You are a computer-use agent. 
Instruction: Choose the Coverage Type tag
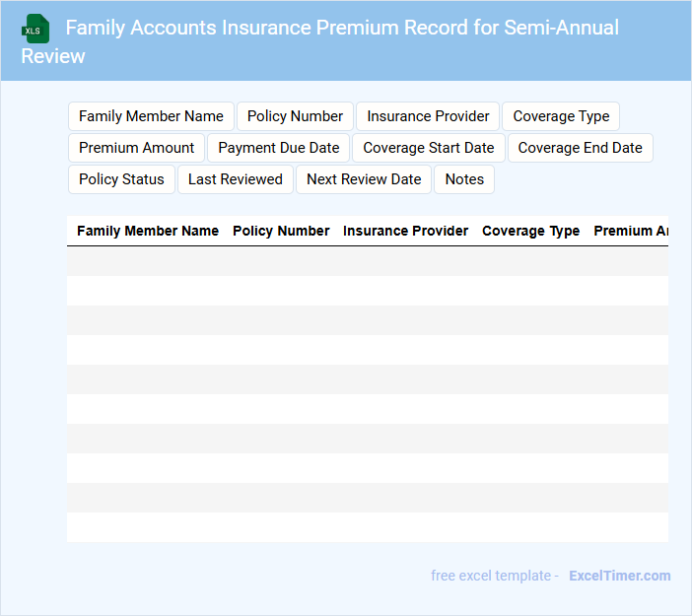[561, 116]
